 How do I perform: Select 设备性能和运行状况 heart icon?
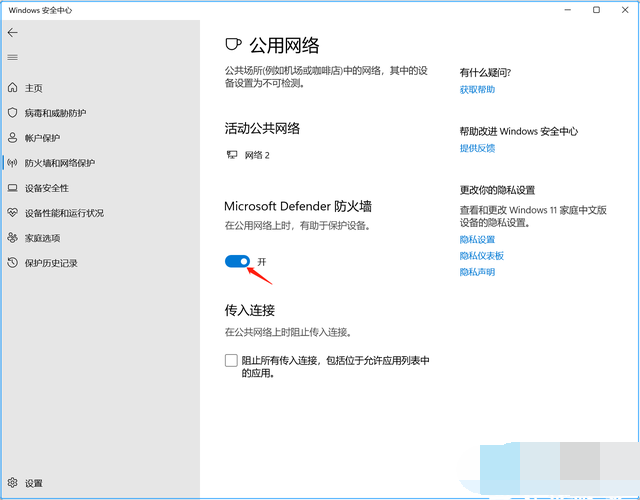pos(13,213)
